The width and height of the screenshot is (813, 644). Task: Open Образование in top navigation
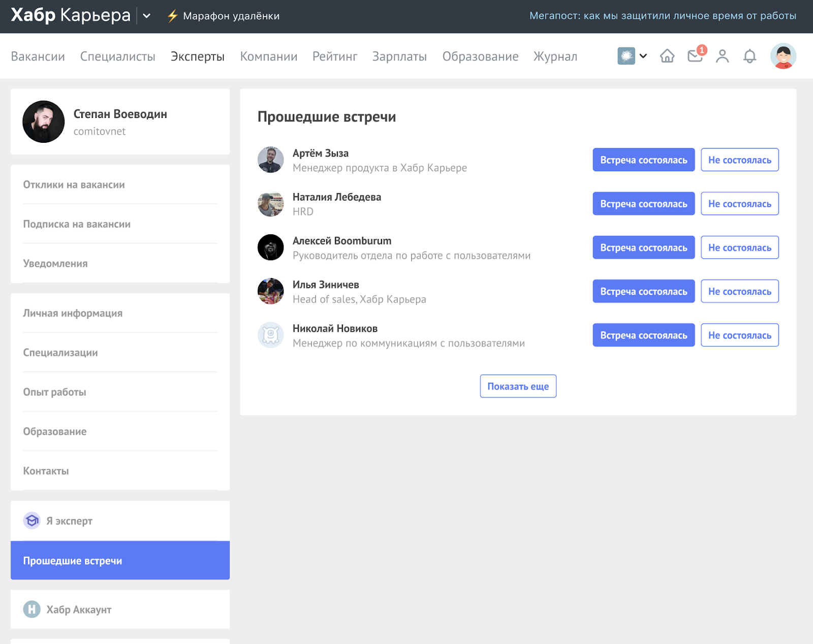click(x=480, y=56)
